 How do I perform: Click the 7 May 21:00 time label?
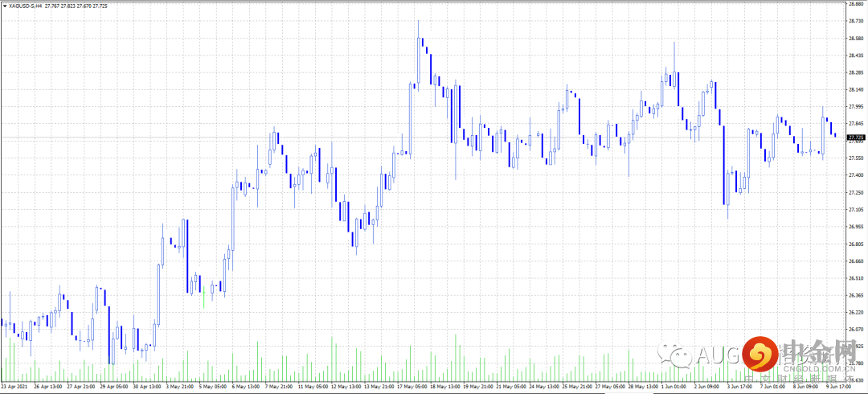click(280, 385)
